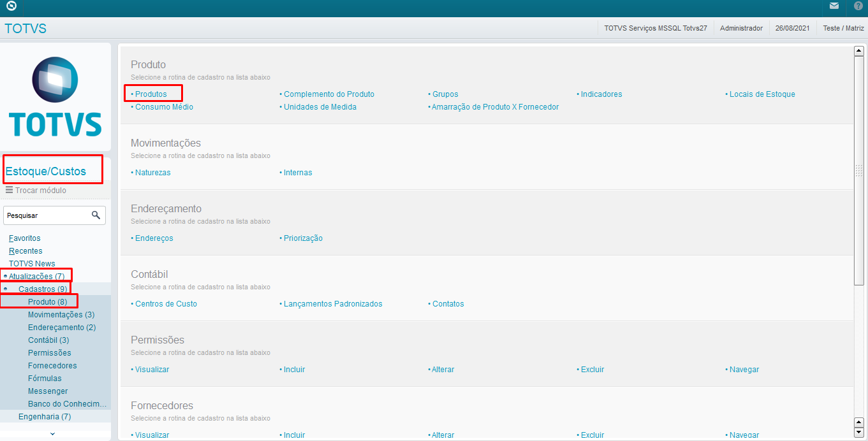The image size is (868, 441).
Task: Select Movimentações (3) in sidebar
Action: click(61, 315)
